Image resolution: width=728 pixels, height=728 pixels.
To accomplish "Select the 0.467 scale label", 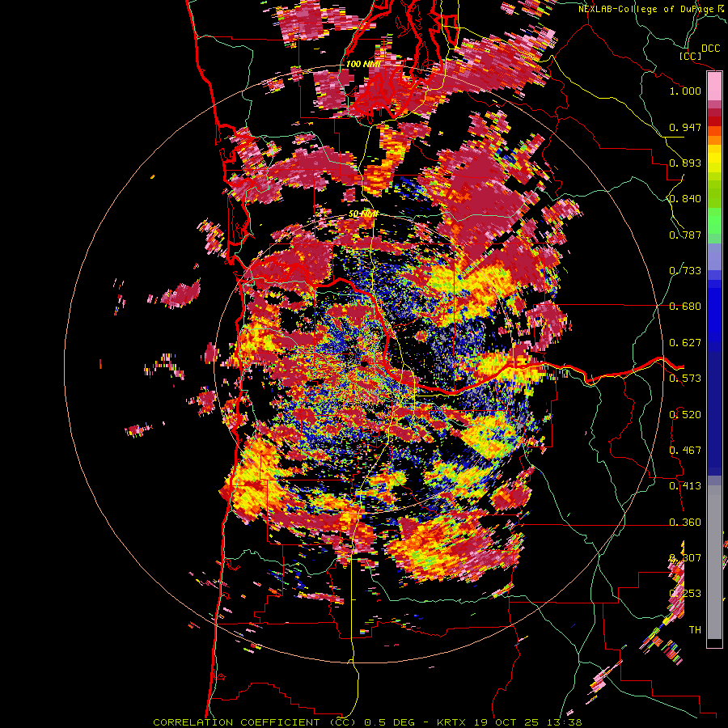I will [685, 451].
